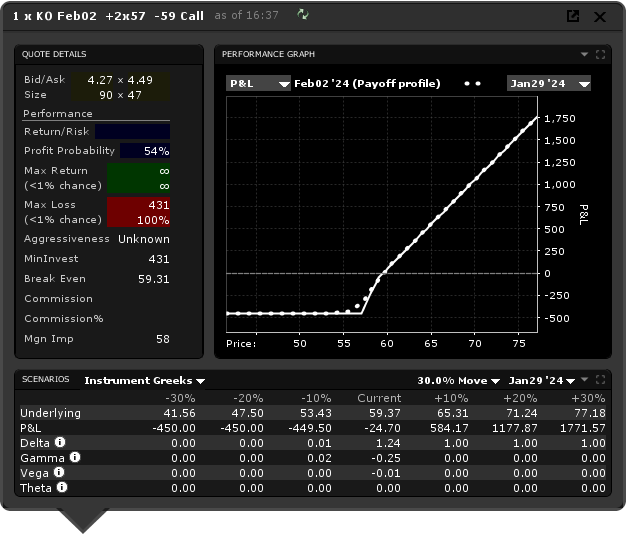
Task: Click the Delta info icon
Action: (61, 443)
